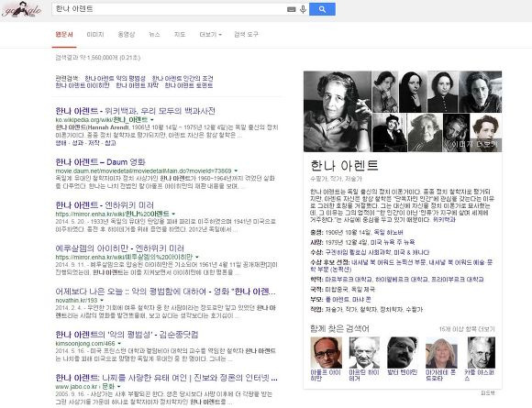Click 이미지 더보기 overlay on photo grid
This screenshot has height=408, width=532.
pyautogui.click(x=473, y=144)
